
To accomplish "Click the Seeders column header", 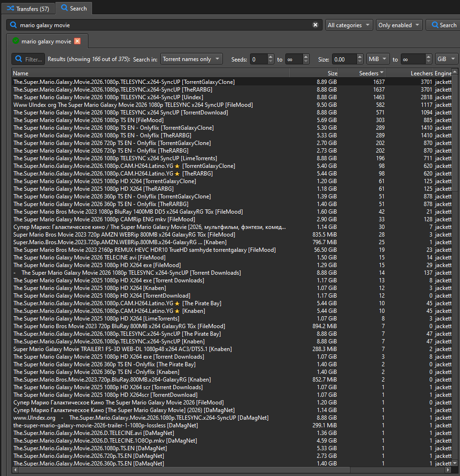I will pyautogui.click(x=361, y=73).
